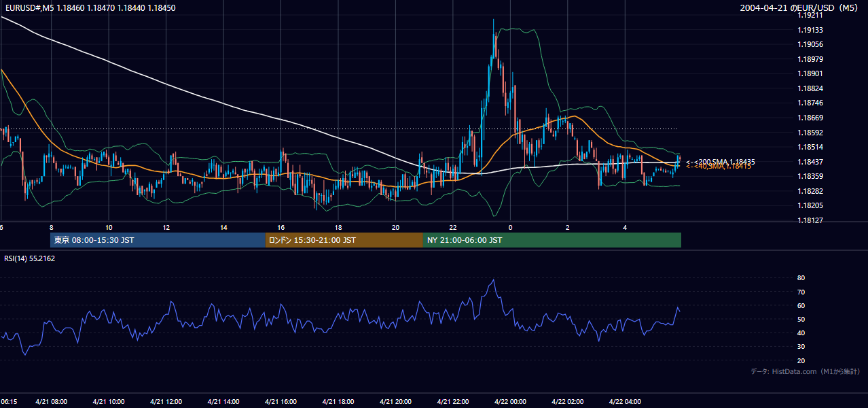Click the 4/21 16:00 time axis label
The image size is (868, 408).
(x=281, y=401)
